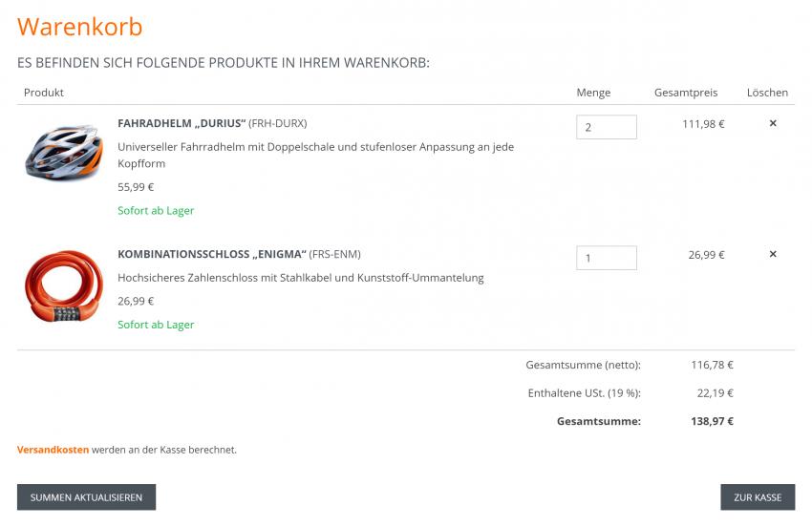This screenshot has height=527, width=812.
Task: Open the orange combination lock image
Action: pos(63,286)
